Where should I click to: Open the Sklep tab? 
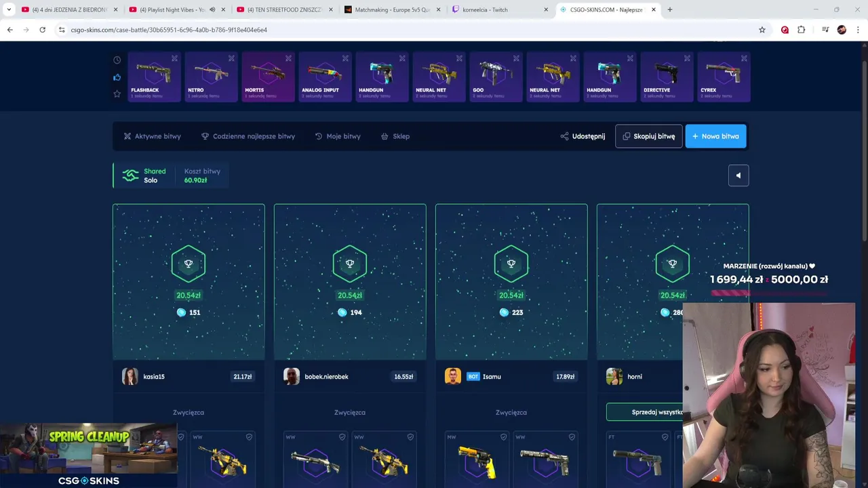pos(395,136)
